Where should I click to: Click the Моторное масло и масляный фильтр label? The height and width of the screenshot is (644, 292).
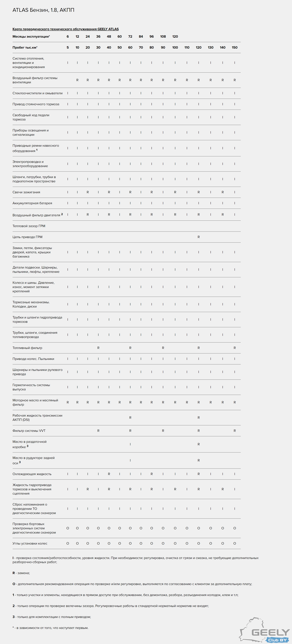coord(35,402)
